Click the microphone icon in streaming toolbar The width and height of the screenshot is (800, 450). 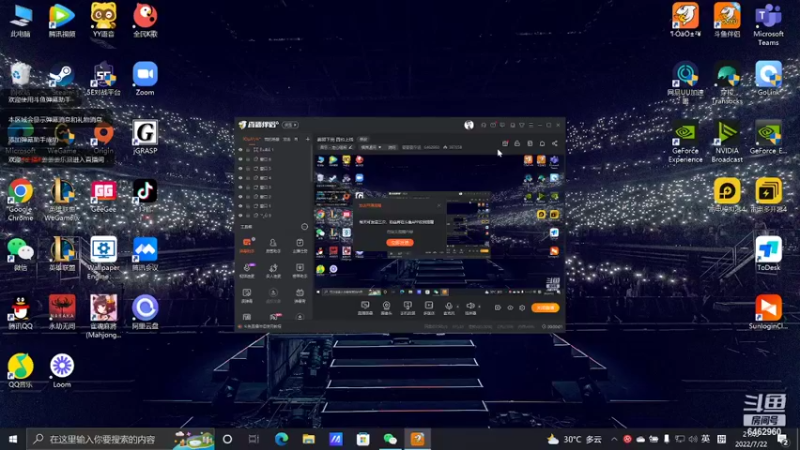[449, 306]
